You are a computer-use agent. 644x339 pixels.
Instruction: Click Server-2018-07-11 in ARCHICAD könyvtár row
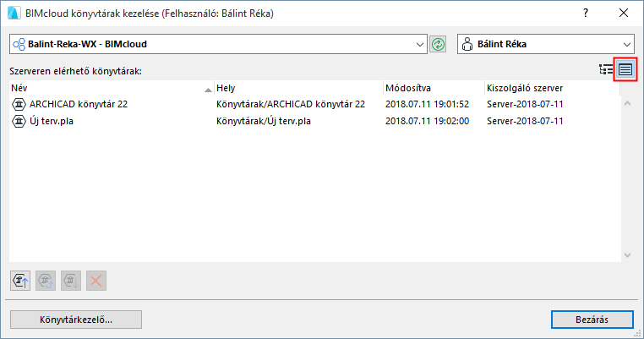point(525,104)
